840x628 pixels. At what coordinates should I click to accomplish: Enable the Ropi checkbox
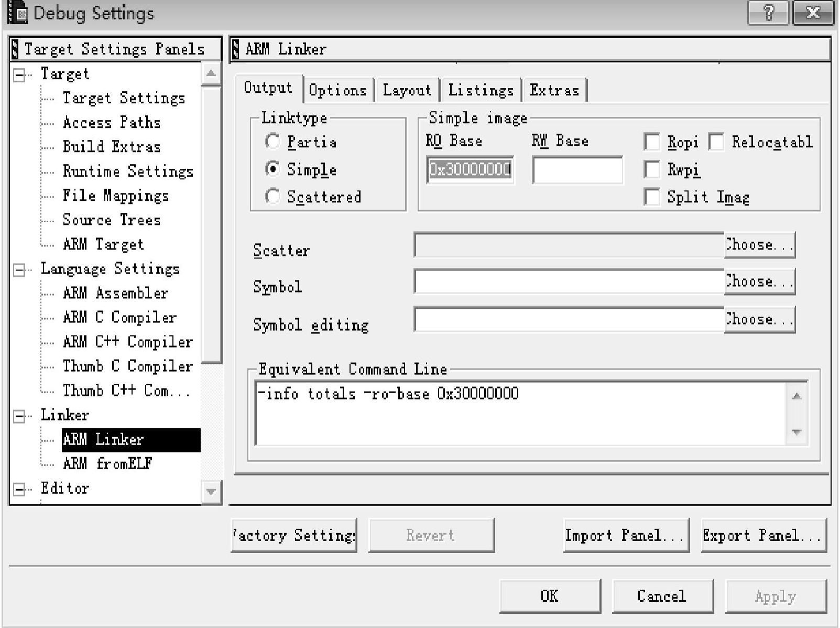[652, 142]
